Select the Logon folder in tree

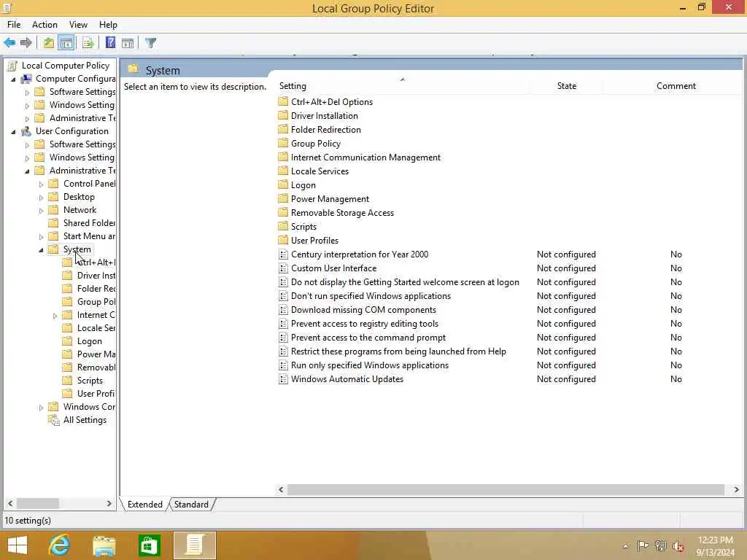coord(90,341)
